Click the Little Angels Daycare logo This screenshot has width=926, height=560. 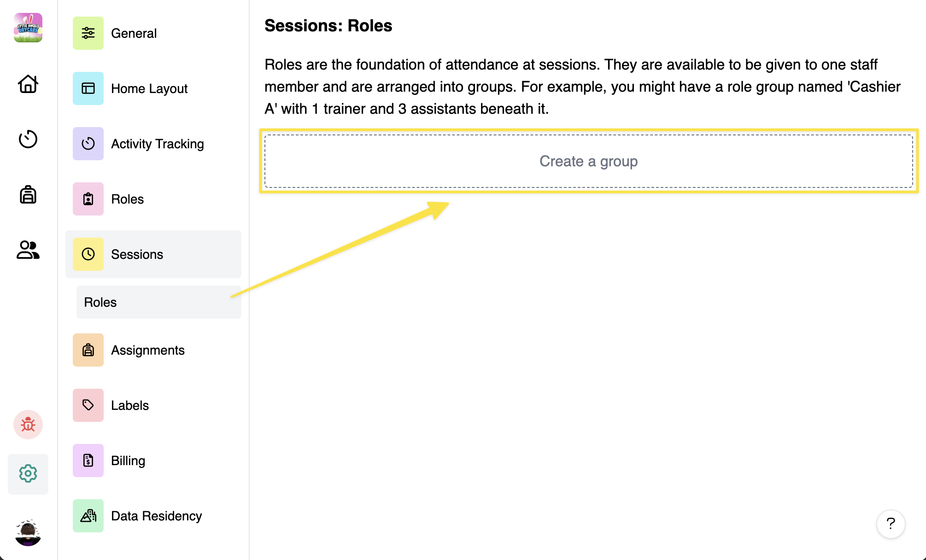point(28,28)
